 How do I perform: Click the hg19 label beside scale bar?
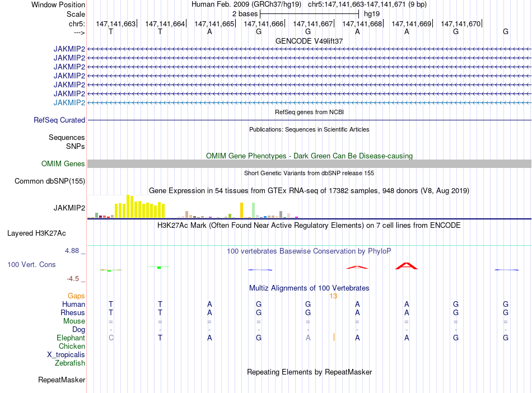click(372, 14)
